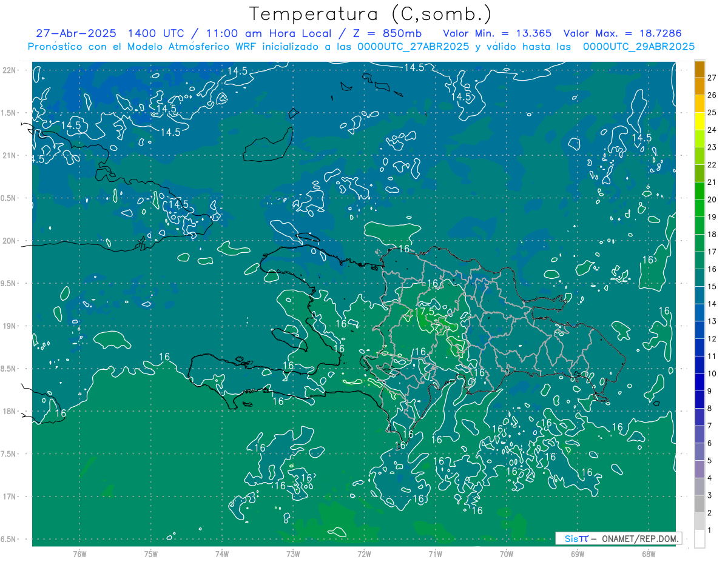The image size is (728, 562).
Task: Click the 18N latitude axis label
Action: (x=9, y=412)
